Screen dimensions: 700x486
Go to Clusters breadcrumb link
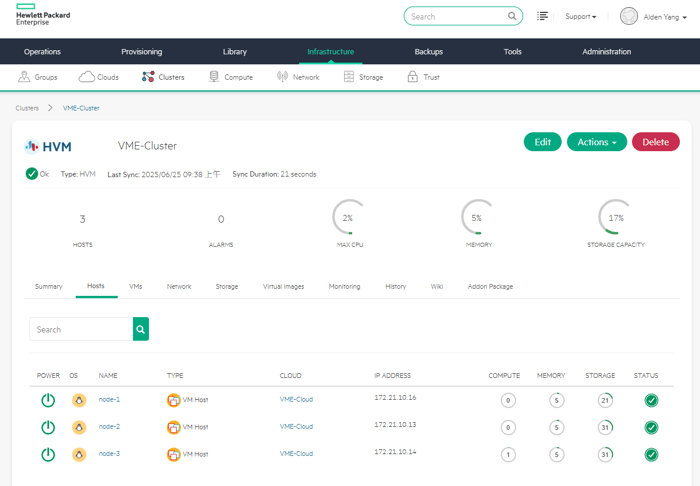pyautogui.click(x=27, y=108)
